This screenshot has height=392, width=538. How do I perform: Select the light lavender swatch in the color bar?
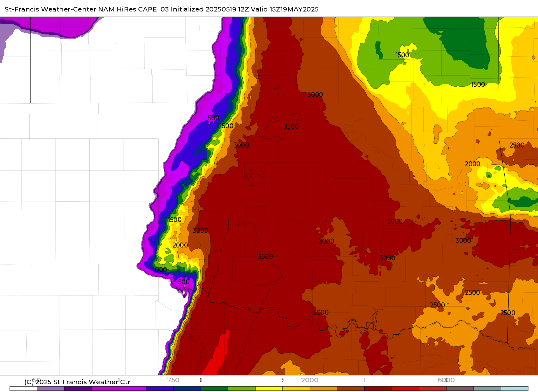pos(50,389)
